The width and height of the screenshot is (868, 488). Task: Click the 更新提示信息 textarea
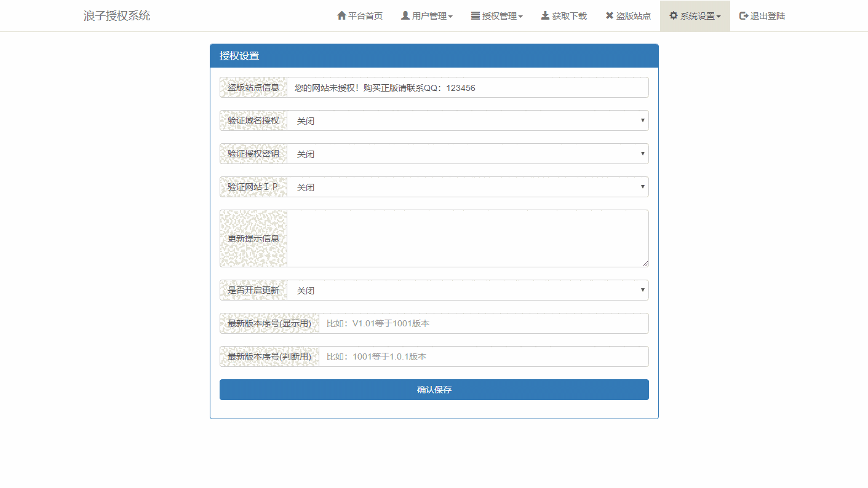[x=468, y=238]
